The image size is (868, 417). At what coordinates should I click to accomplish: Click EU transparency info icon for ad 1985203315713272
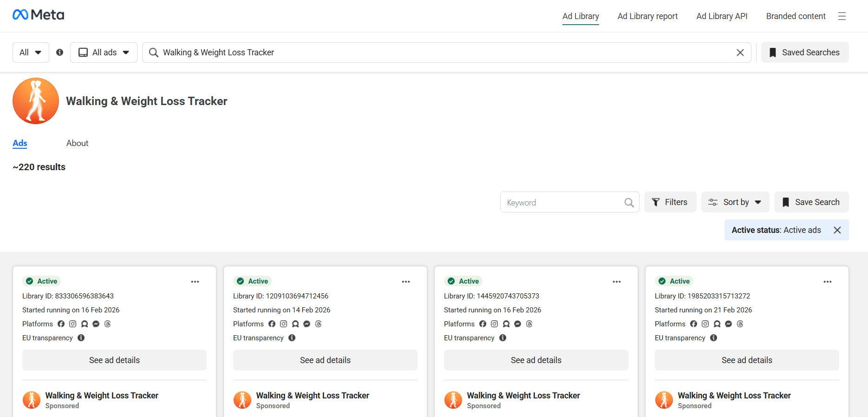coord(714,338)
